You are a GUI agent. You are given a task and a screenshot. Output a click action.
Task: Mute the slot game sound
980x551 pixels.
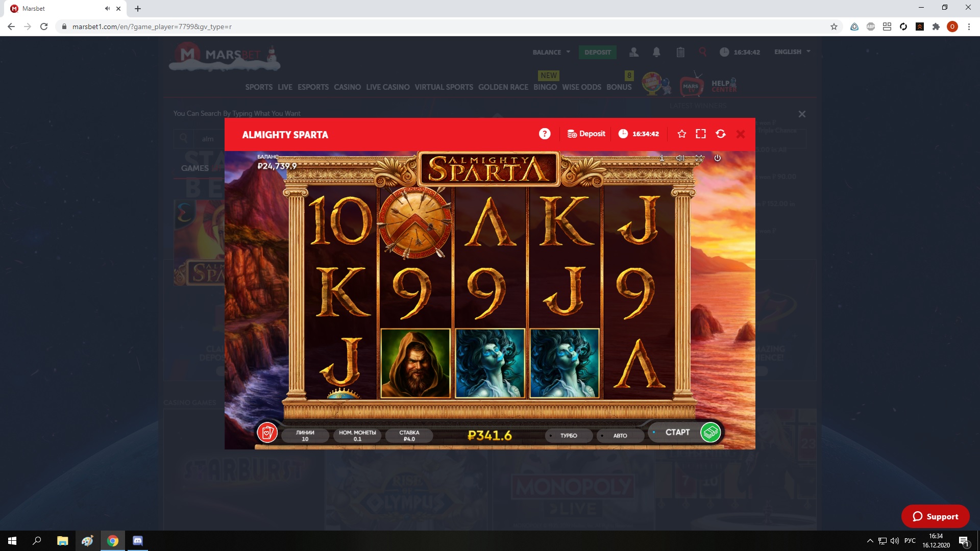(680, 158)
